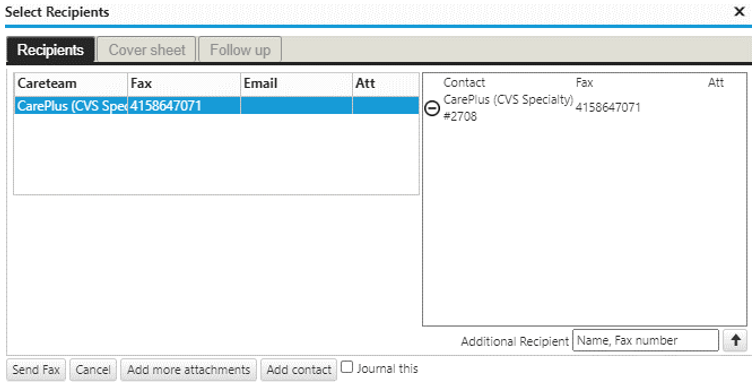
Task: Sort by the Careteam column header
Action: [71, 84]
